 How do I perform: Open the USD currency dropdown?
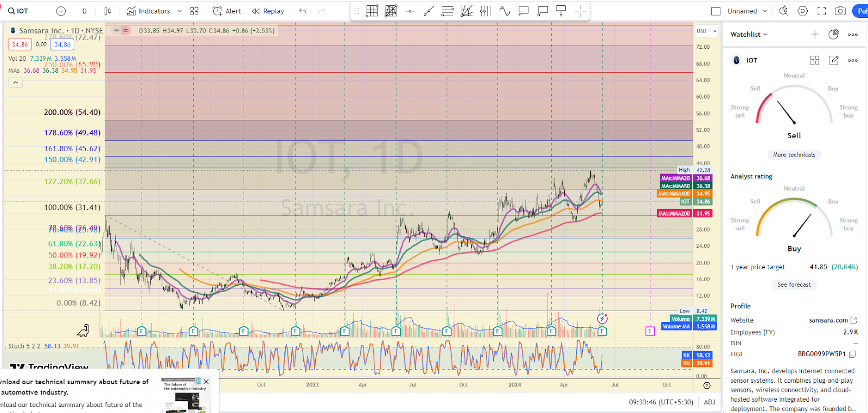[x=707, y=31]
